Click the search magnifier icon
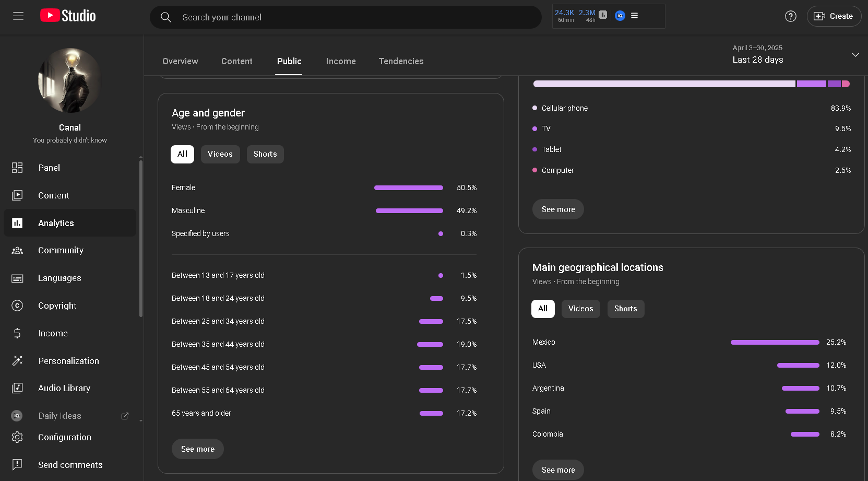 click(x=166, y=17)
